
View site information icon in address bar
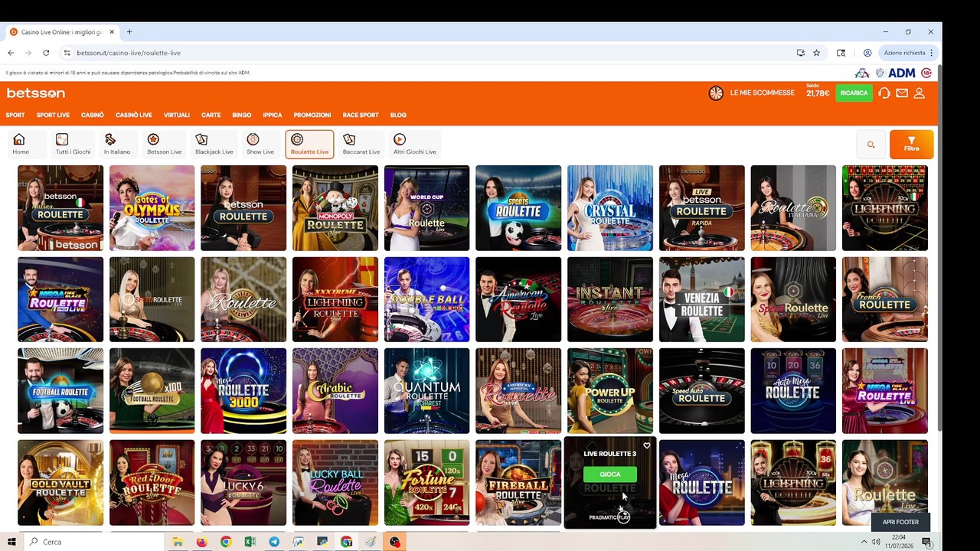tap(67, 53)
